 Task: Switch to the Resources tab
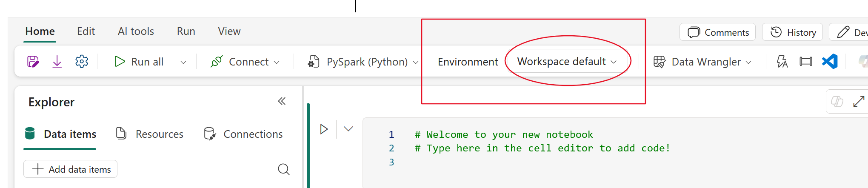coord(150,134)
